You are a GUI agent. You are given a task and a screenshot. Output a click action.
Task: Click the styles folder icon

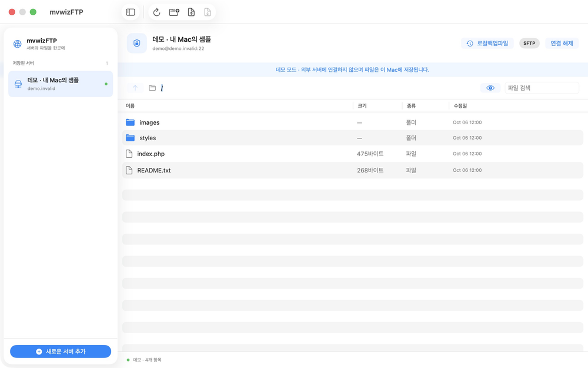click(130, 138)
